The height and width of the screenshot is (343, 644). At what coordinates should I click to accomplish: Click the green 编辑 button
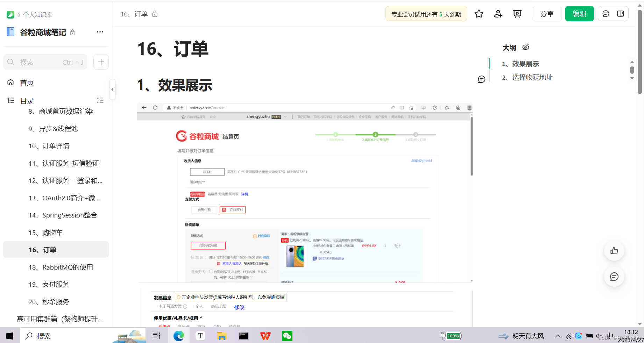pos(579,14)
